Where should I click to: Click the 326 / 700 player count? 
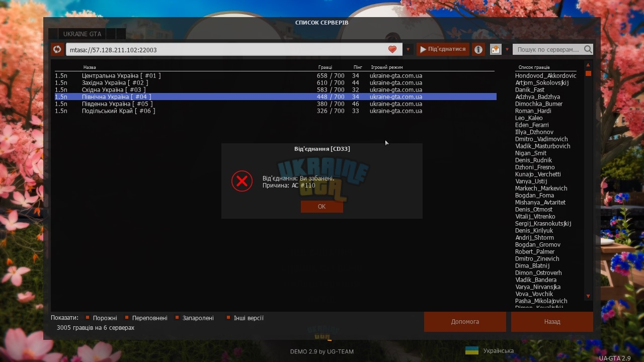(x=331, y=111)
